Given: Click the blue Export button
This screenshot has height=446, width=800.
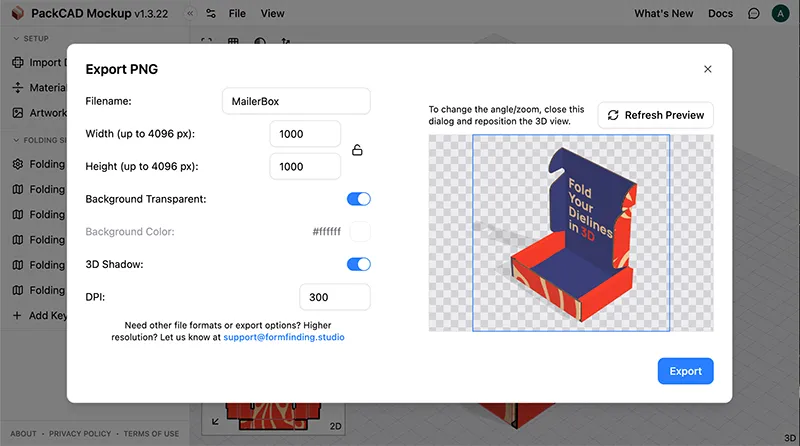Looking at the screenshot, I should coord(685,371).
